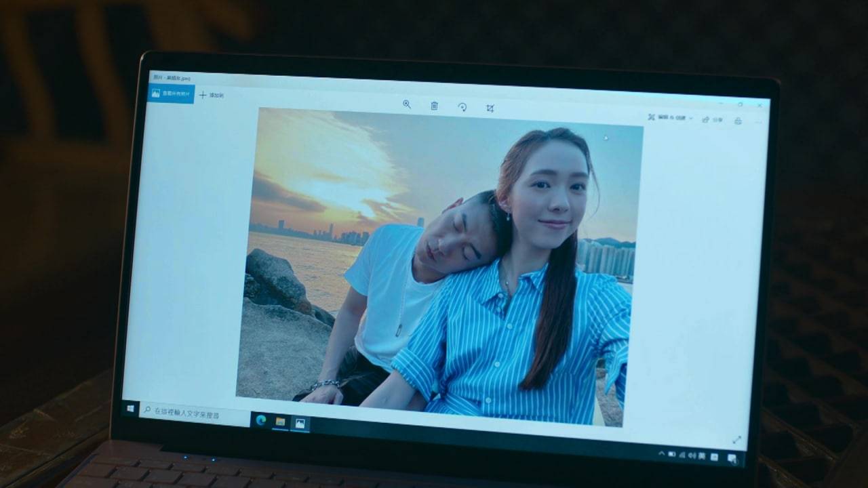Open the three-dot more options menu
This screenshot has height=488, width=868.
pos(758,123)
